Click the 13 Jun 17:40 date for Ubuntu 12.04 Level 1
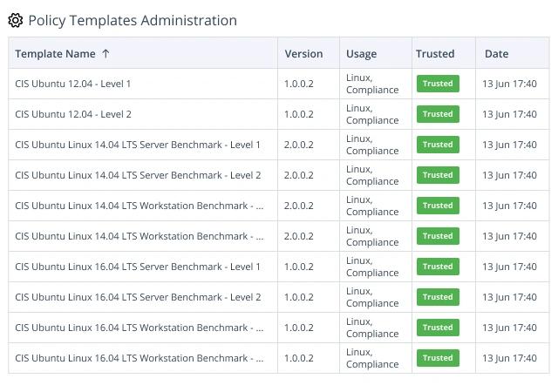 509,84
